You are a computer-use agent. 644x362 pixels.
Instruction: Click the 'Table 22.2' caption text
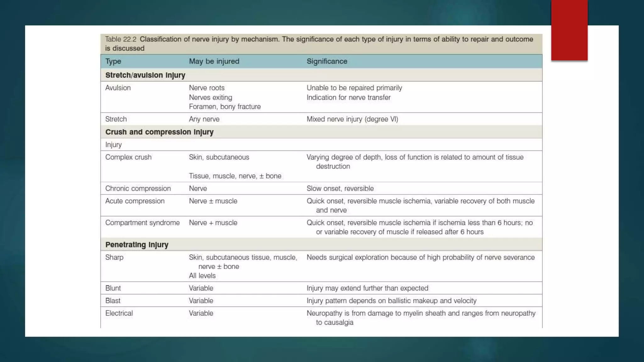[121, 39]
